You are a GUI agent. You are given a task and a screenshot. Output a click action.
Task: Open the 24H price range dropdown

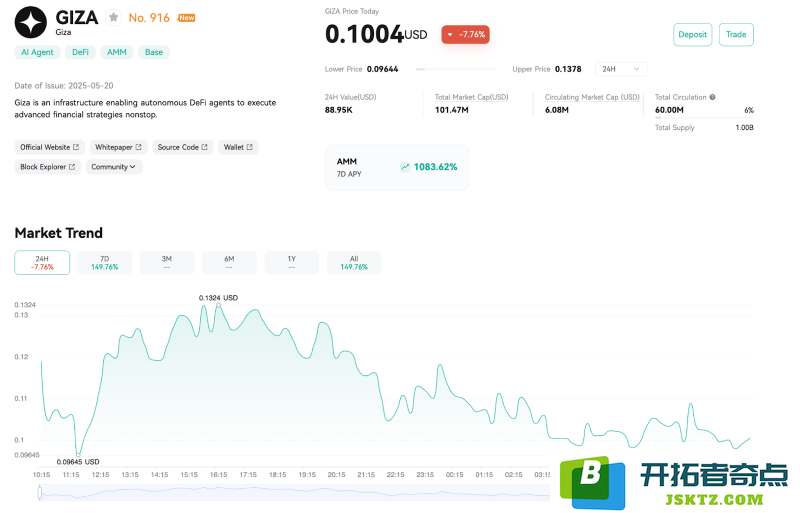click(621, 69)
